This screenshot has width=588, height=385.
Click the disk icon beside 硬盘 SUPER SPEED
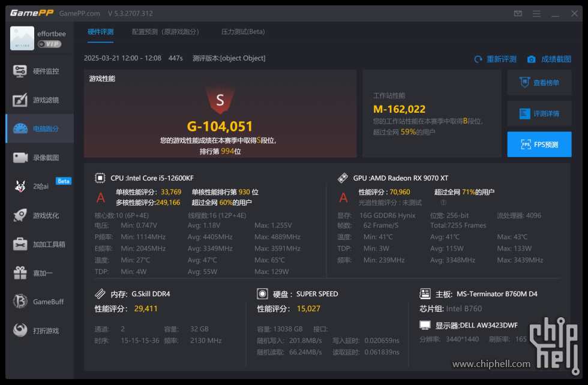tap(263, 293)
